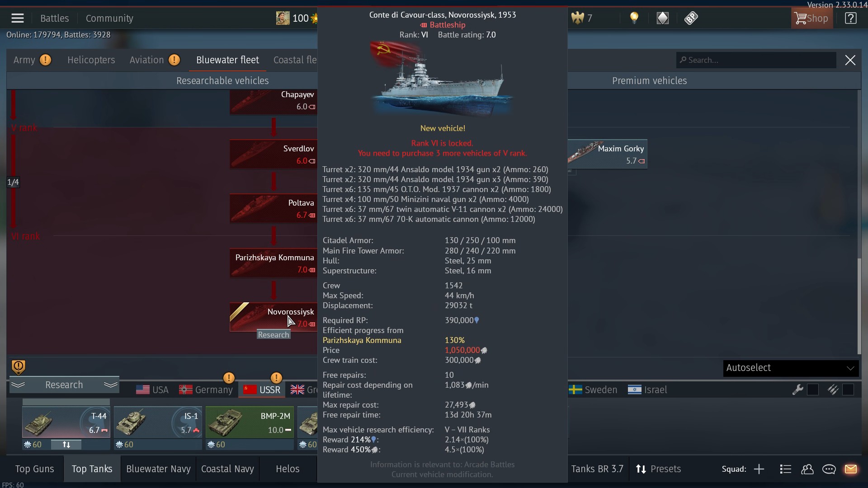Image resolution: width=868 pixels, height=488 pixels.
Task: Open the mail inbox envelope icon
Action: 850,469
